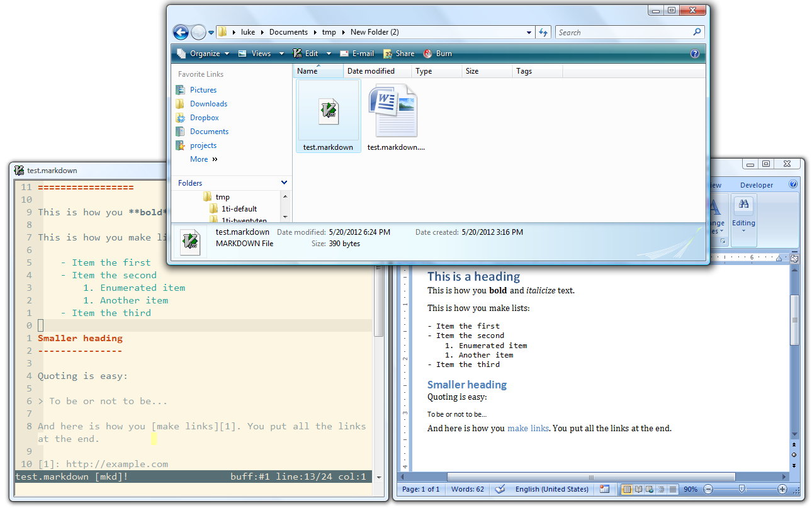Open the Developer ribbon tab

757,185
